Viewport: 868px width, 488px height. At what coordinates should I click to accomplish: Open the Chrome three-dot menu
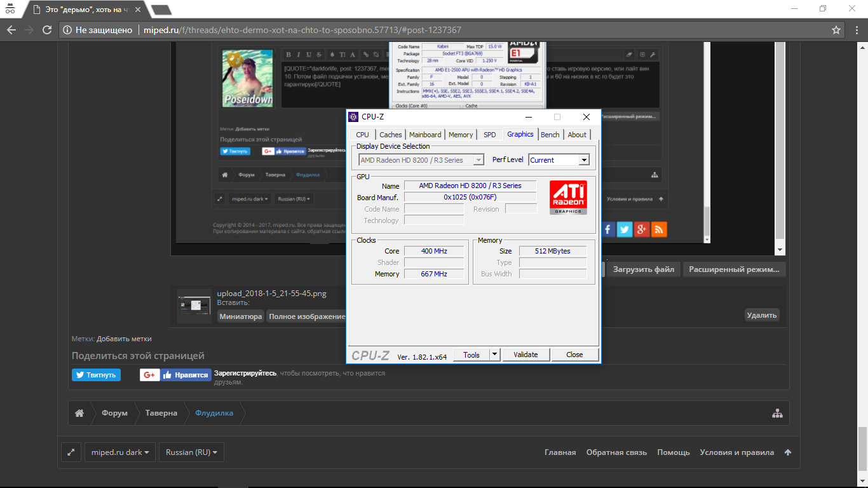pos(855,30)
